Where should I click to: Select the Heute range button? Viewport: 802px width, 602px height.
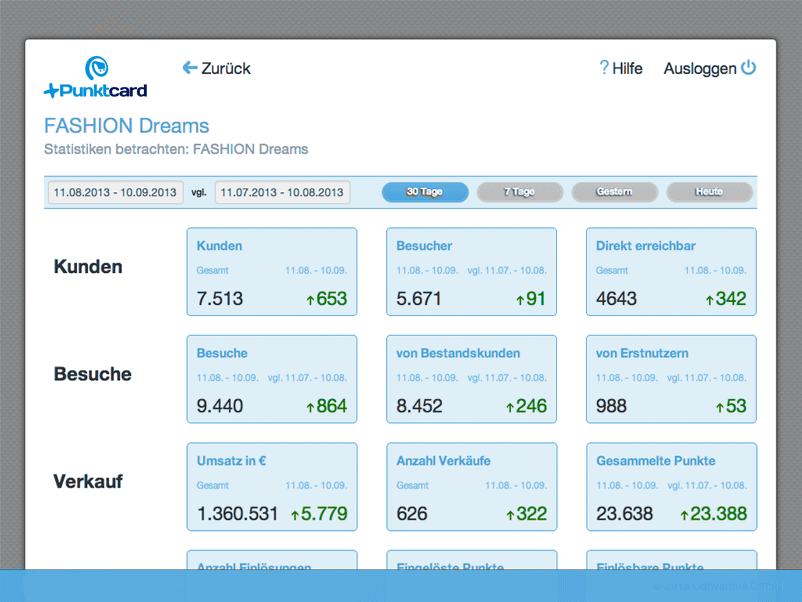(709, 192)
